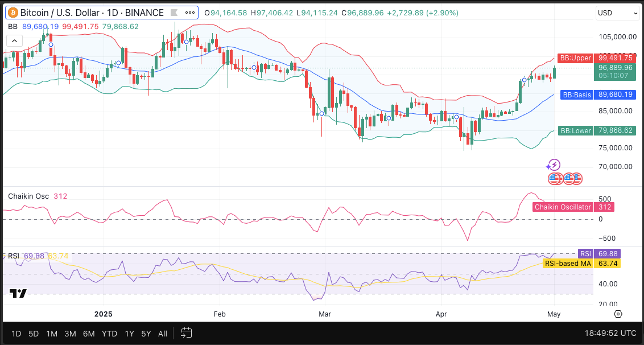Click the 2025 label on the time axis
This screenshot has height=345, width=644.
coord(103,314)
